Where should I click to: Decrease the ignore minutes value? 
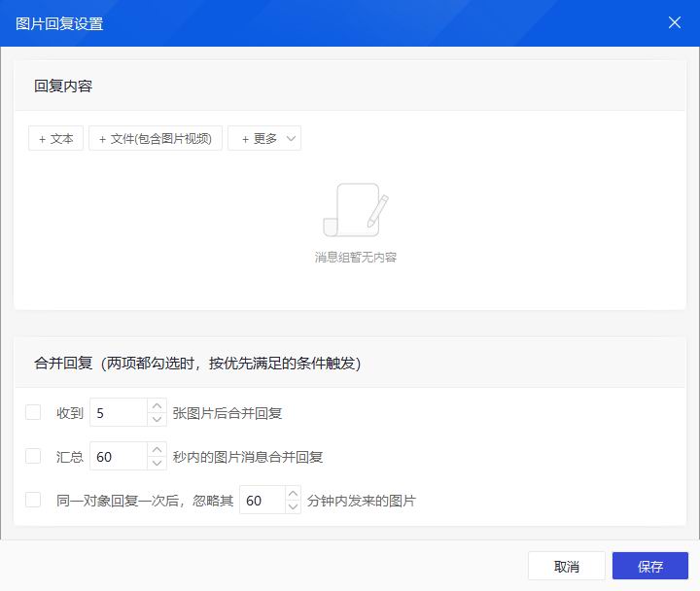click(293, 506)
